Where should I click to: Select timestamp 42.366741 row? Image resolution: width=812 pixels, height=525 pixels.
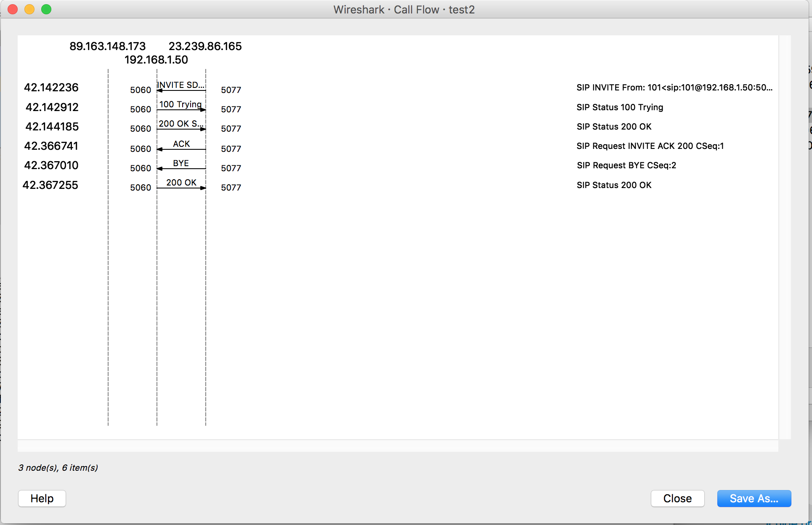click(x=51, y=146)
